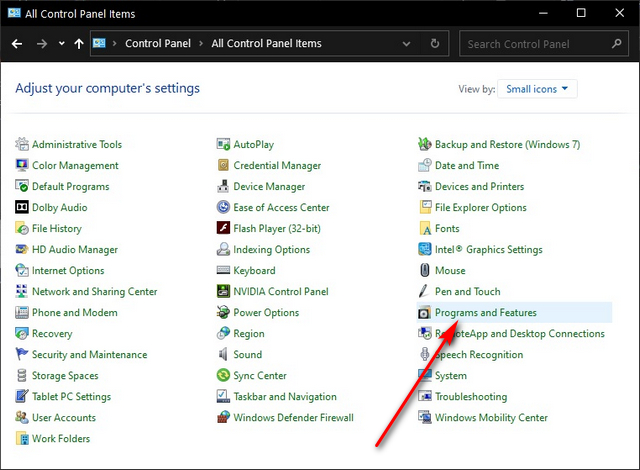Open the Power Options icon
The image size is (640, 470).
click(x=224, y=313)
